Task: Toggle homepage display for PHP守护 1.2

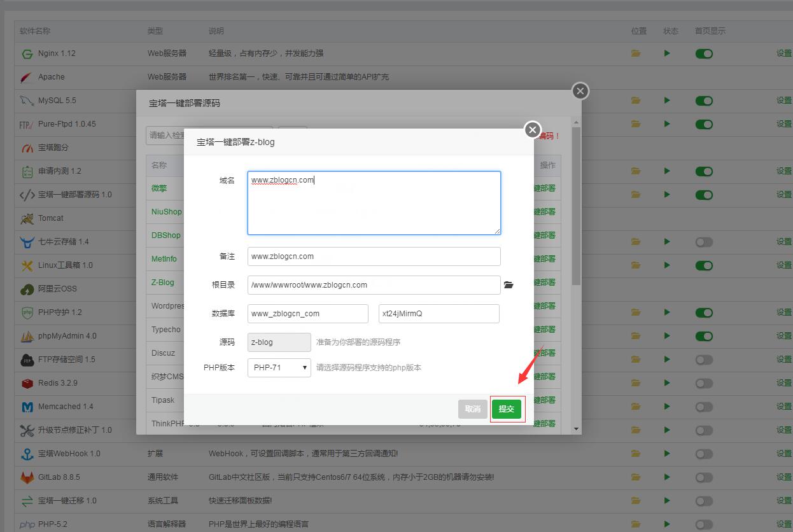Action: [x=704, y=312]
